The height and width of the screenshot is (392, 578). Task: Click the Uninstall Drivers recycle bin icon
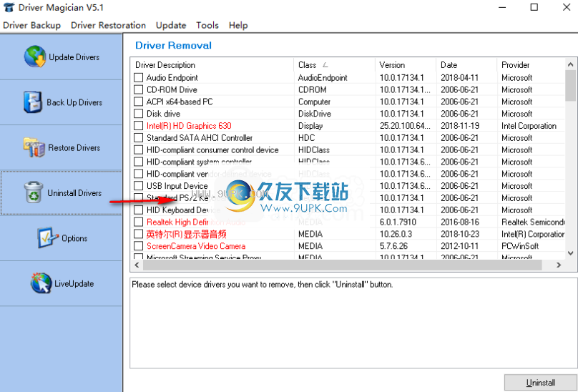[34, 192]
